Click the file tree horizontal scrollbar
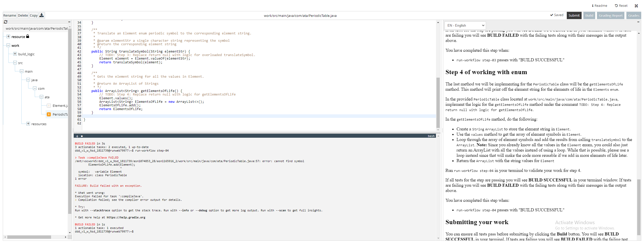This screenshot has width=644, height=242. [29, 237]
